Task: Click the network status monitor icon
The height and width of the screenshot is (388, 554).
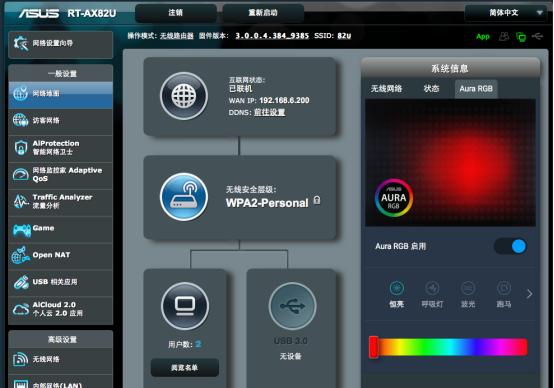Action: 521,36
